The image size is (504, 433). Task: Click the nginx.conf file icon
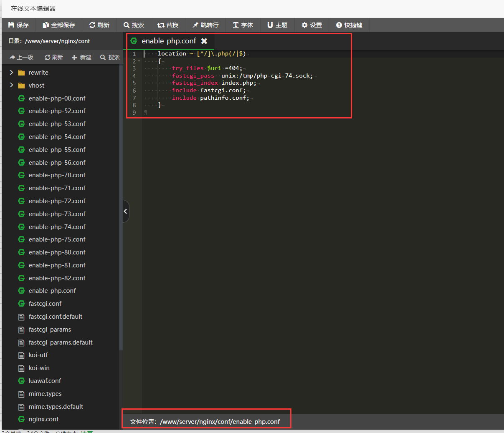click(x=21, y=419)
